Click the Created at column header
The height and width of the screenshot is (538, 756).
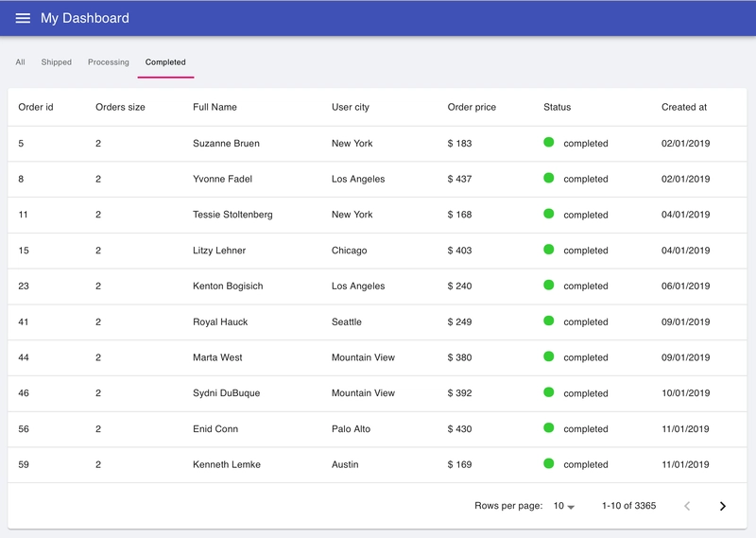tap(683, 107)
